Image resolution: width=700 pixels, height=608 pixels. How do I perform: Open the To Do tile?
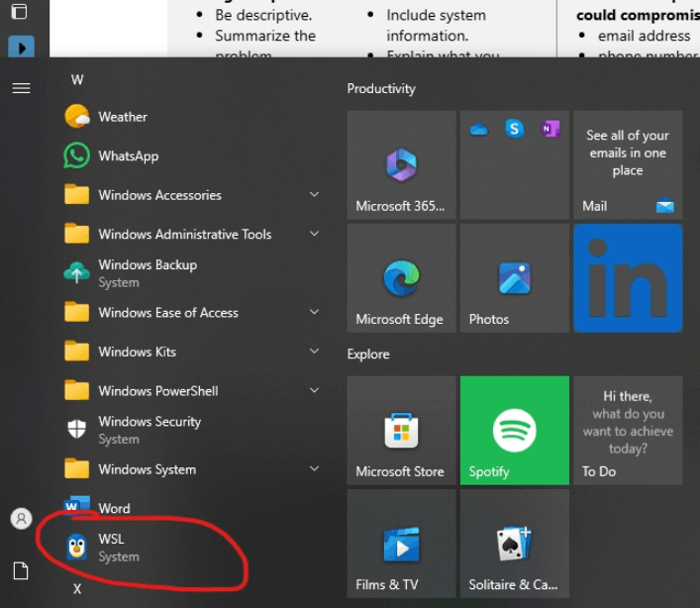pos(628,431)
